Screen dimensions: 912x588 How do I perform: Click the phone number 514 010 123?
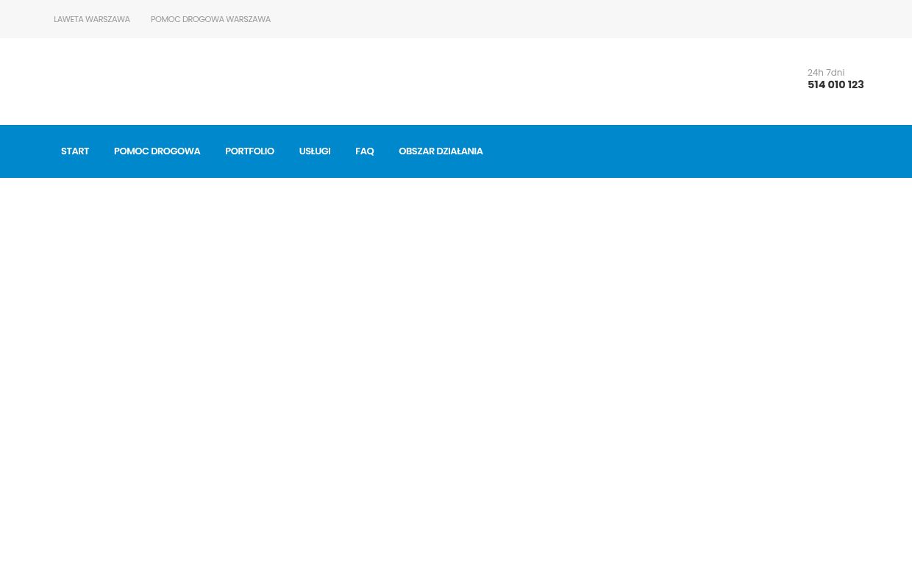point(836,85)
